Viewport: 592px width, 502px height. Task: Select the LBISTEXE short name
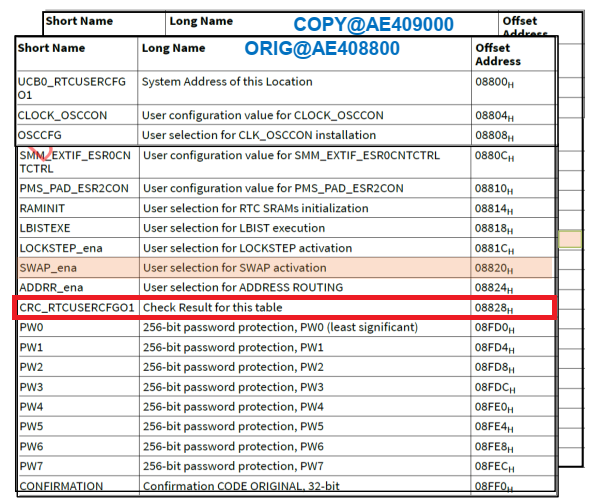point(45,228)
